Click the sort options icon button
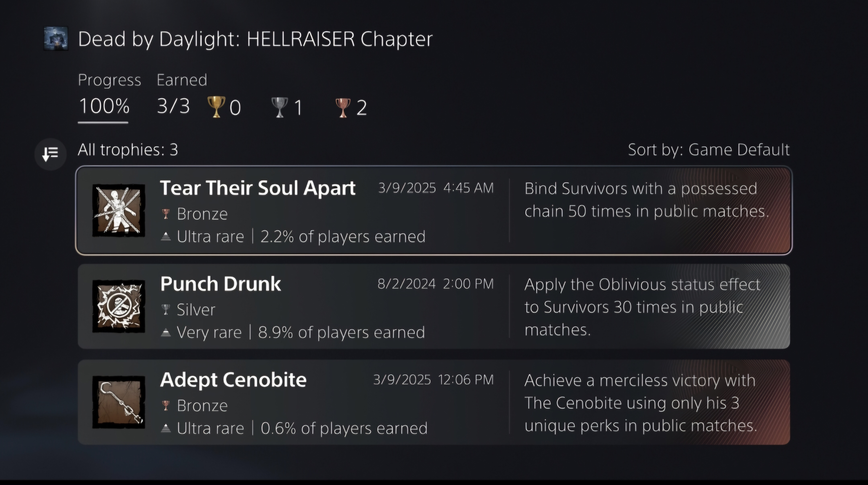This screenshot has width=868, height=485. [x=51, y=154]
